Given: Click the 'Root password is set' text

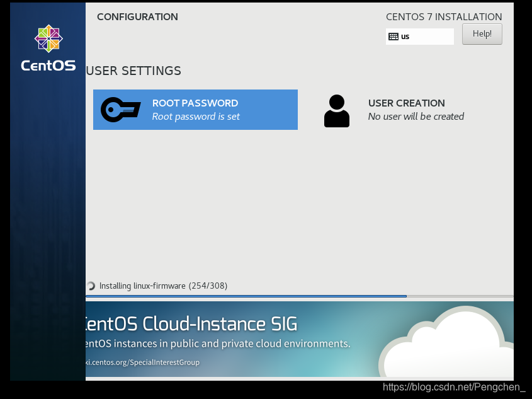Looking at the screenshot, I should click(196, 117).
